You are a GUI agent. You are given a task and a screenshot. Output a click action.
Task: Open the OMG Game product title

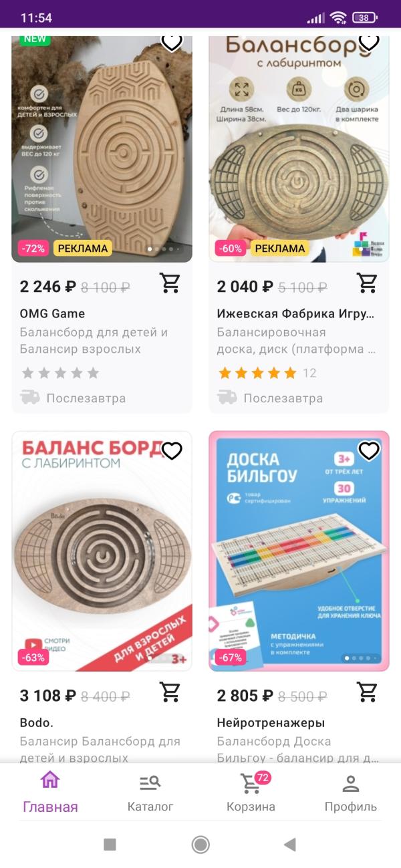click(52, 313)
